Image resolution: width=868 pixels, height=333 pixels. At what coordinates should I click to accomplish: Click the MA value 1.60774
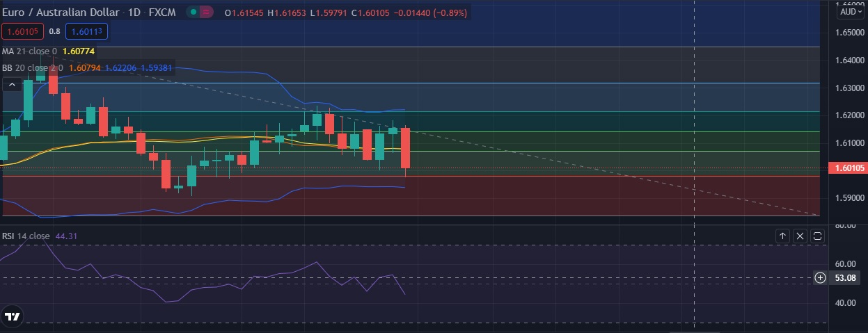pos(79,51)
